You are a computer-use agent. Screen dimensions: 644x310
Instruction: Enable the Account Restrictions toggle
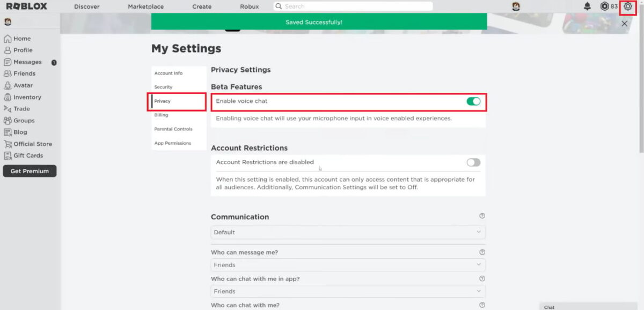point(473,162)
